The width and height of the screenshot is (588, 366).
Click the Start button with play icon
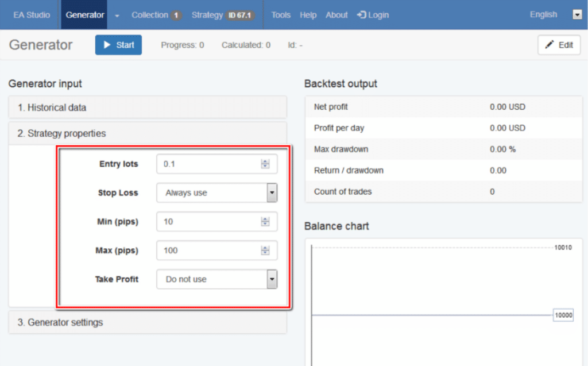(x=118, y=45)
